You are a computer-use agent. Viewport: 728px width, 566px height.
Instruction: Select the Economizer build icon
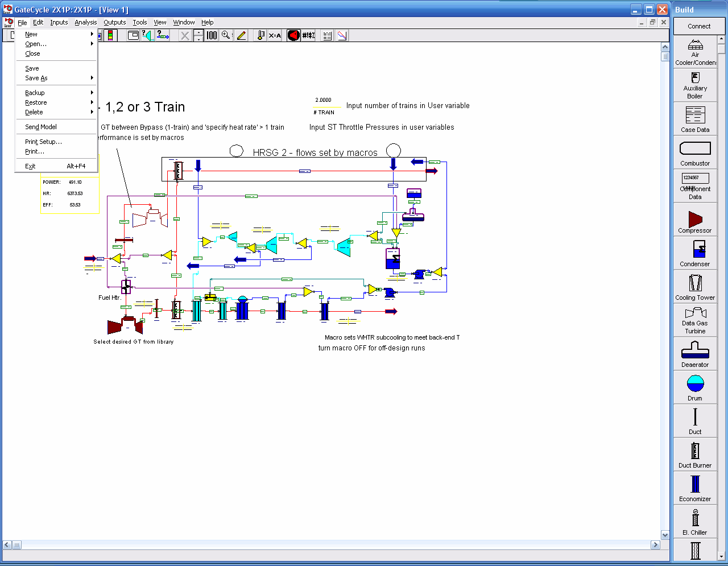pos(695,488)
